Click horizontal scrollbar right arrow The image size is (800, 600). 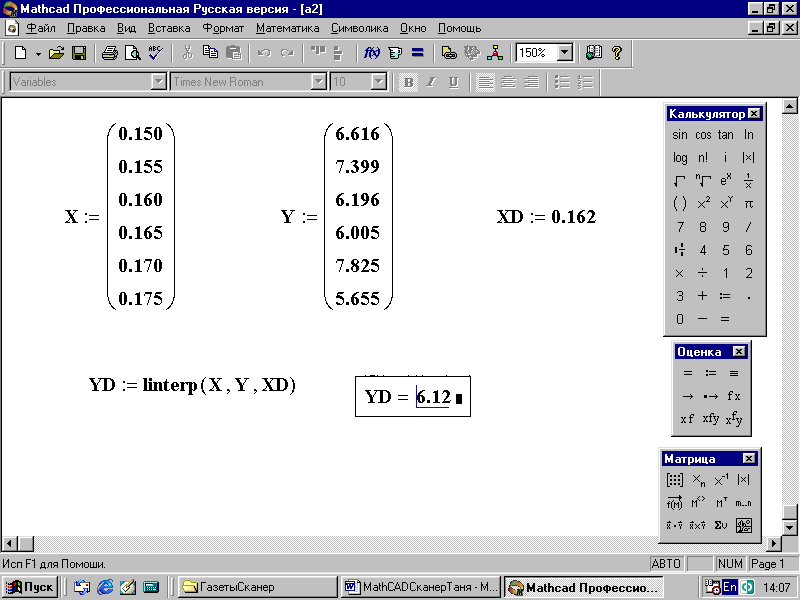pos(774,544)
